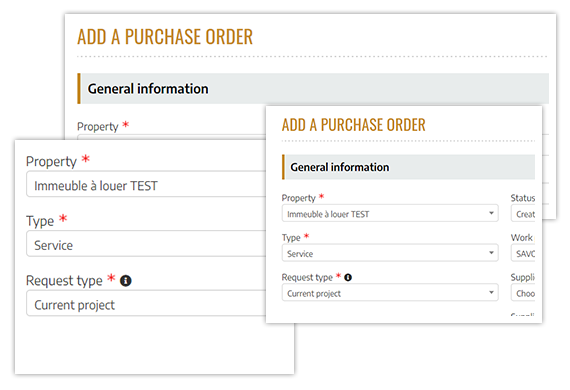Click the Add a Purchase Order title in front form
The height and width of the screenshot is (390, 570).
(x=353, y=125)
